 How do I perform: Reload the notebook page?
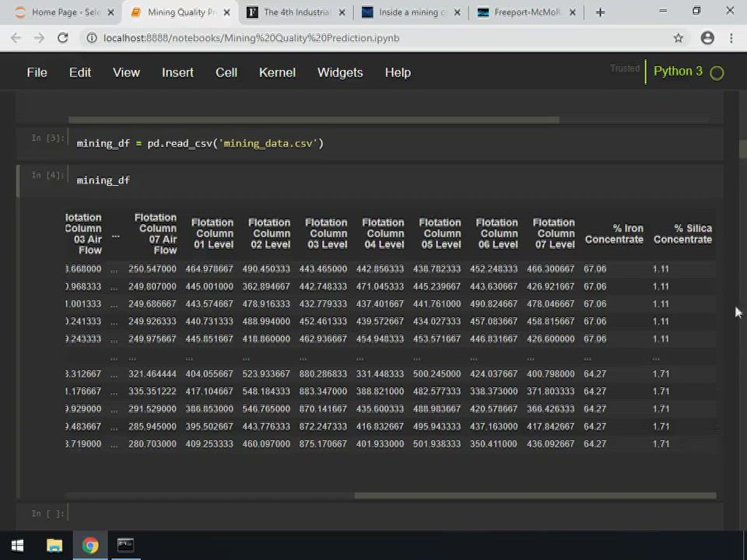pyautogui.click(x=62, y=38)
